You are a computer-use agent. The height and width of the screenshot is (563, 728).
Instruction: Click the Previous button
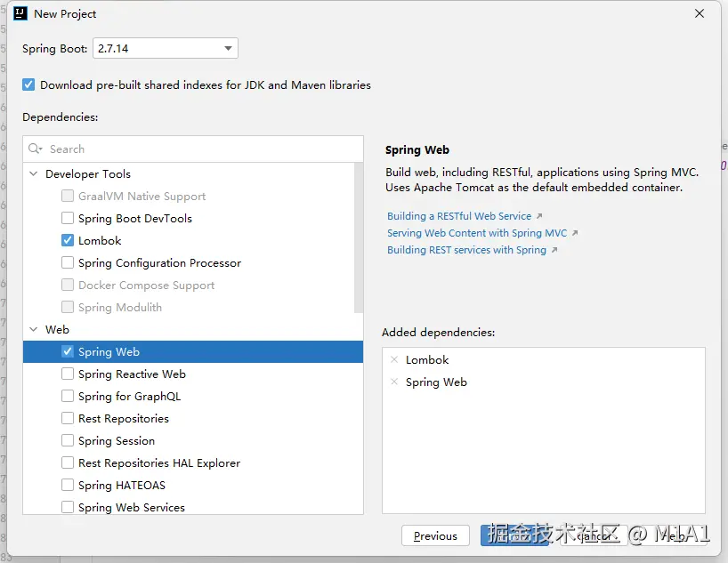click(435, 535)
